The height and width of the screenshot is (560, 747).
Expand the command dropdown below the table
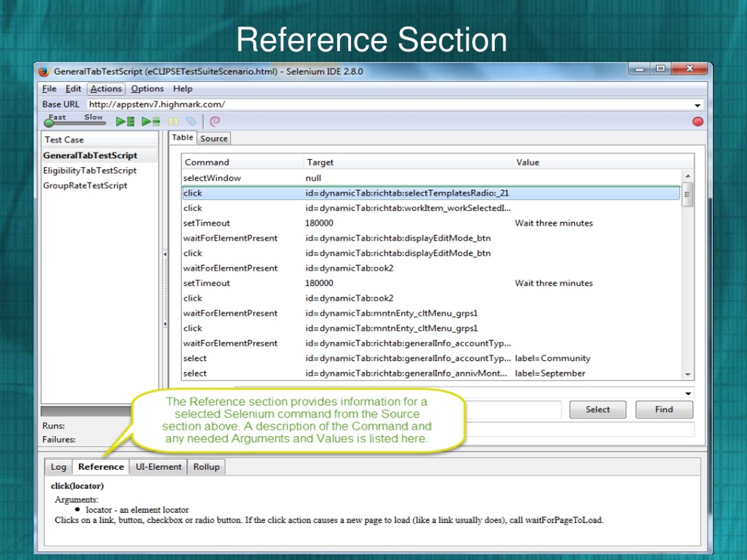688,393
